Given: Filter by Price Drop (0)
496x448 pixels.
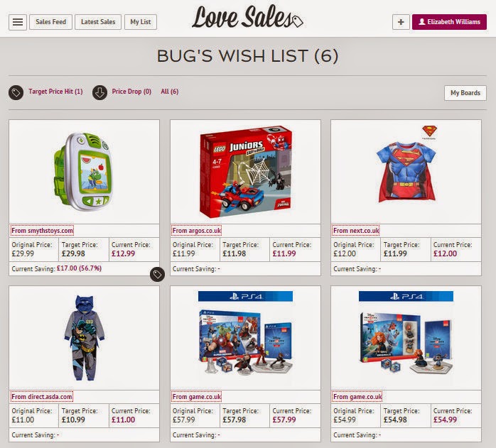Looking at the screenshot, I should [x=131, y=92].
